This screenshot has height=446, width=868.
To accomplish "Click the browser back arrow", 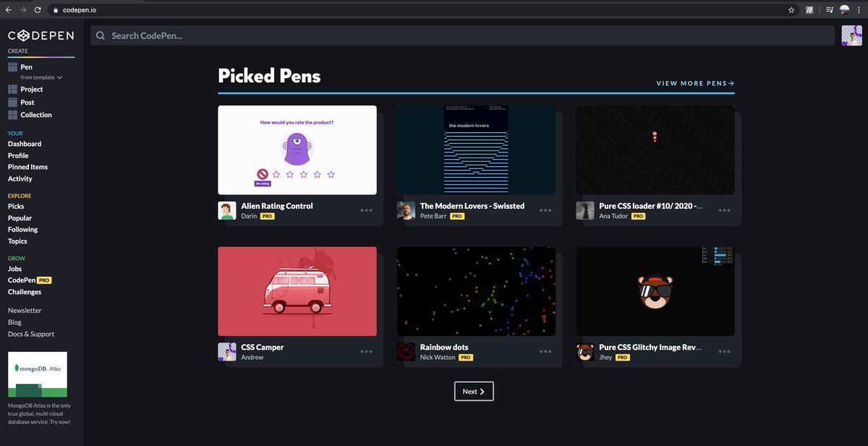I will [9, 10].
